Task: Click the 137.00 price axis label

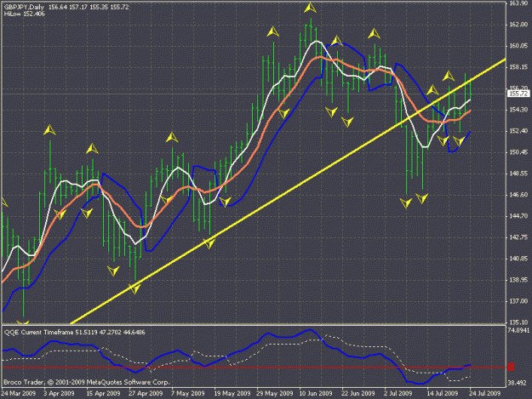Action: tap(518, 301)
